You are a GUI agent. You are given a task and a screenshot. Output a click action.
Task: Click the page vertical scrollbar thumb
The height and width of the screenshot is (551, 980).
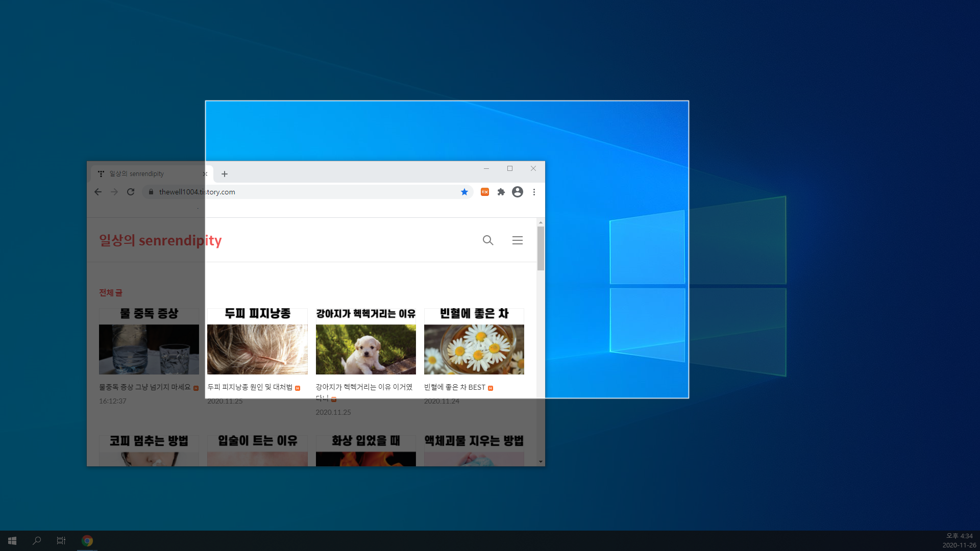click(x=541, y=248)
